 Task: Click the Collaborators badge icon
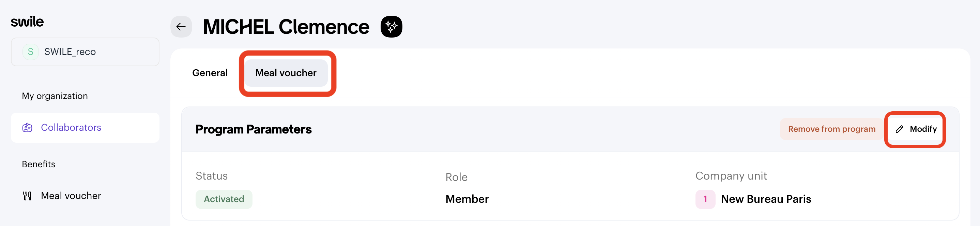tap(27, 128)
